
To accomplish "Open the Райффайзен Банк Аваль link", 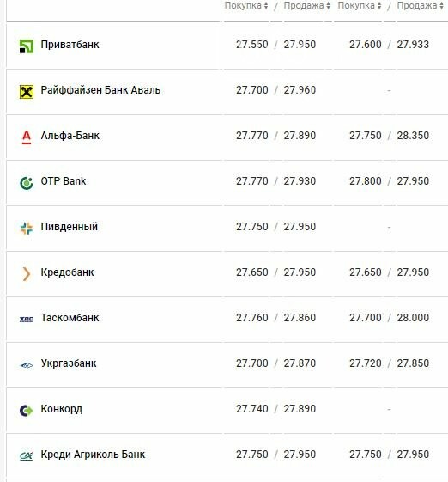I will (x=100, y=90).
